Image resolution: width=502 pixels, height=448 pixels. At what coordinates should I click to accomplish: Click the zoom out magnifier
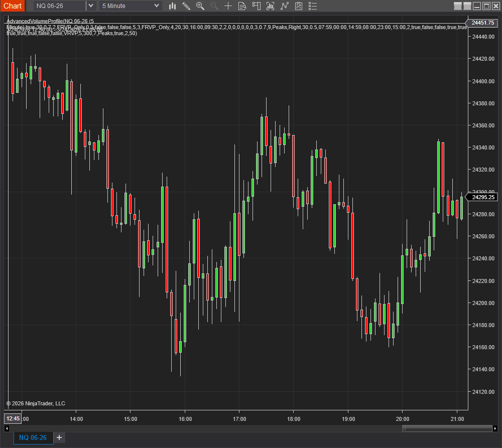click(x=214, y=6)
